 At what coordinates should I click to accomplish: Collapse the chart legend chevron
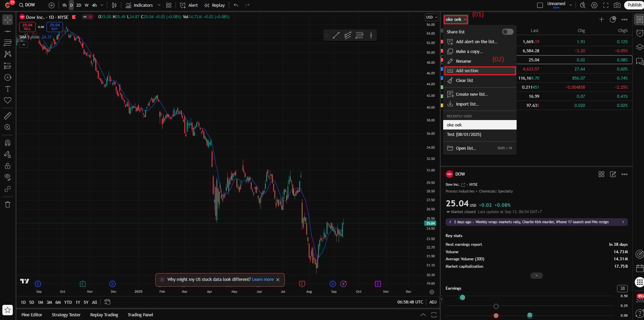tap(24, 45)
